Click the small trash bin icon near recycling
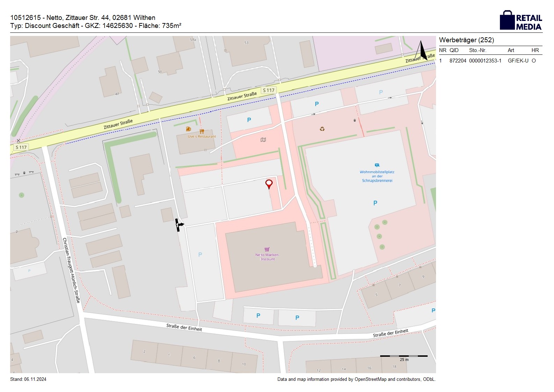554x392 pixels. point(355,120)
